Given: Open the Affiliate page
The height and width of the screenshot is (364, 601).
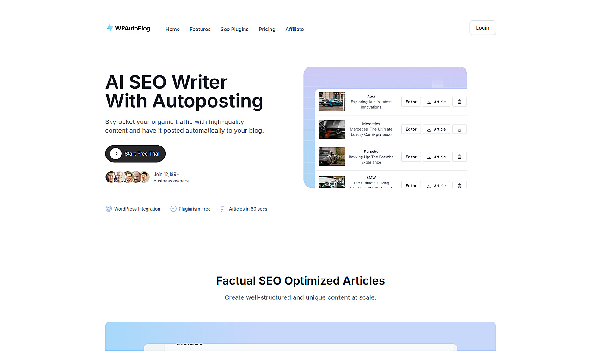Looking at the screenshot, I should click(x=294, y=29).
